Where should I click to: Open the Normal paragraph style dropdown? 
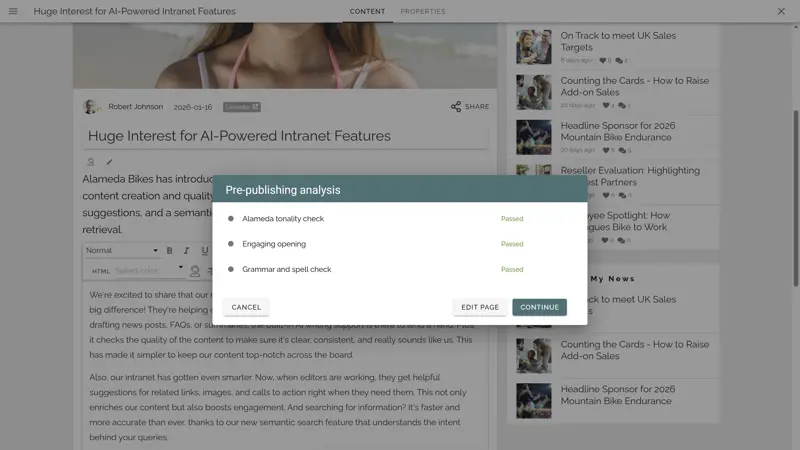(121, 251)
